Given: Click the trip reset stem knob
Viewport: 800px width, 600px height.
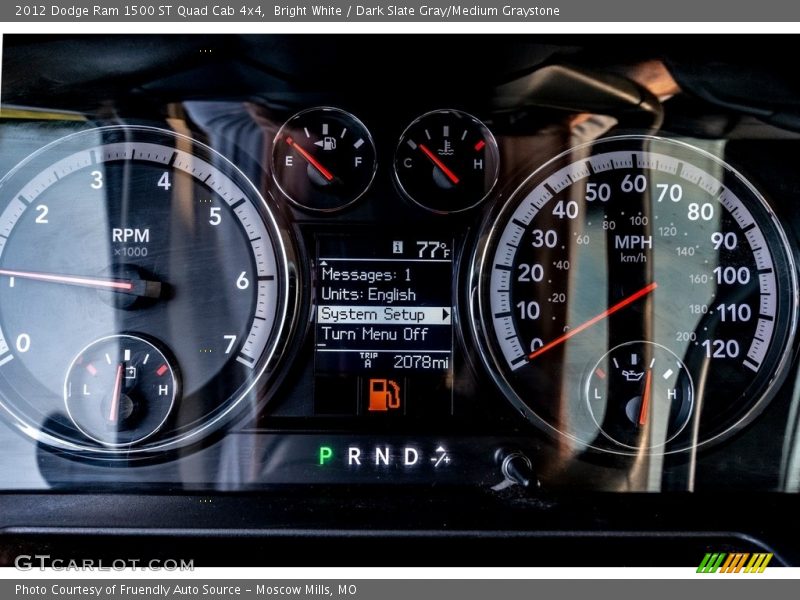Looking at the screenshot, I should coord(517,469).
